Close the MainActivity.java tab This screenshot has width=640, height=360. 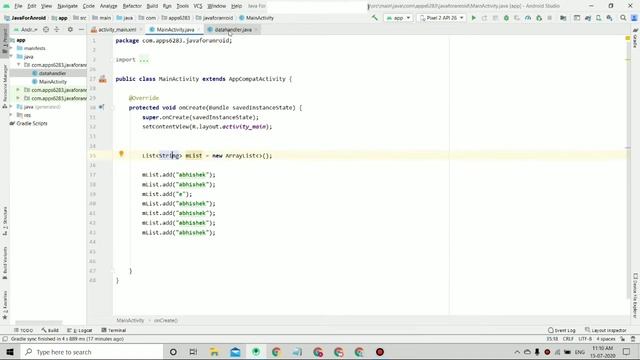[199, 30]
